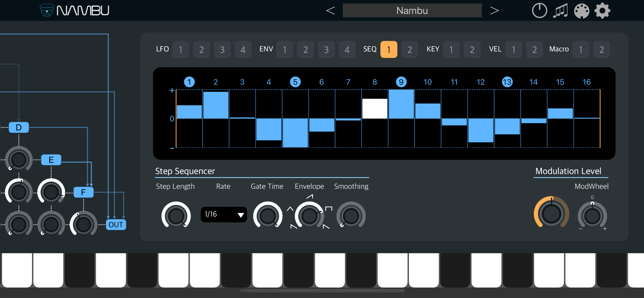Click the OUT block

coord(116,224)
